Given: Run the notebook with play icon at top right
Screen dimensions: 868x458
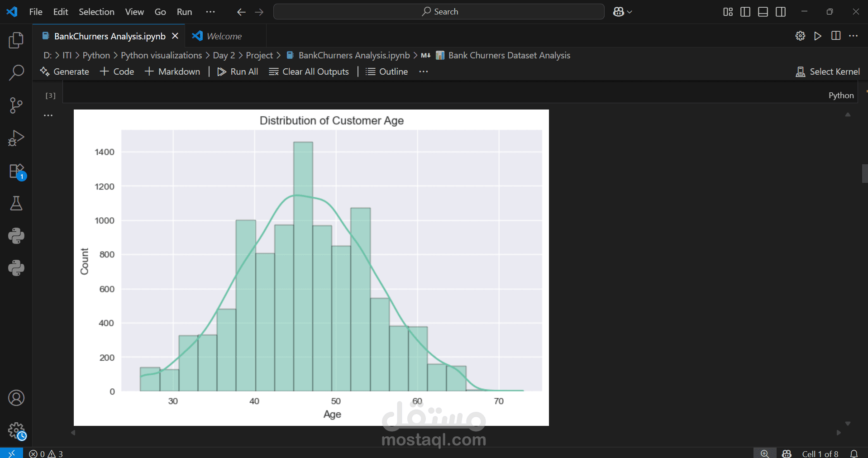Looking at the screenshot, I should pyautogui.click(x=818, y=36).
